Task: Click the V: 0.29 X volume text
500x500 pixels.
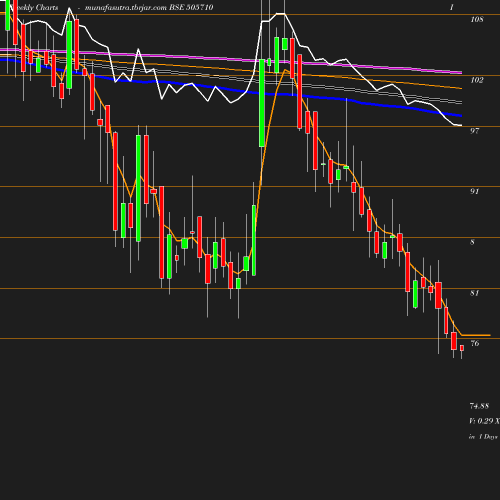Action: click(484, 421)
